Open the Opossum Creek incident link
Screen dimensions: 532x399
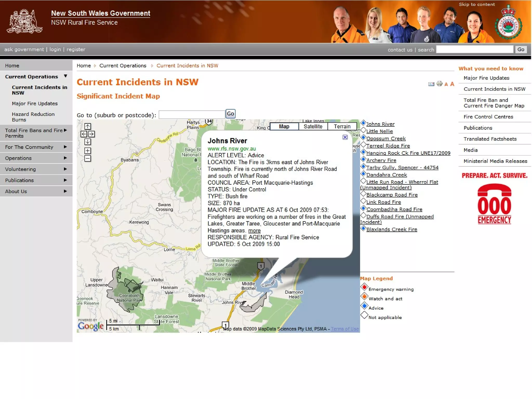[x=386, y=138]
